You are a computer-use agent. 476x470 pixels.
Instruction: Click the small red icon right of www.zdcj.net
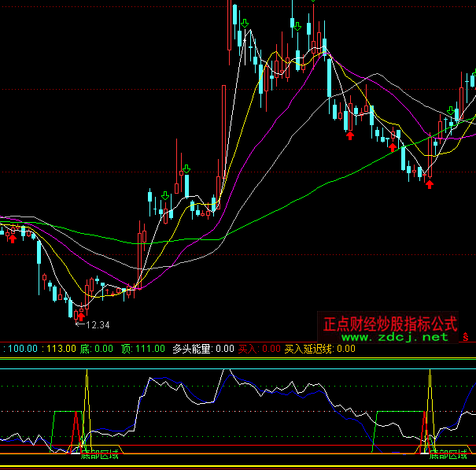click(x=464, y=337)
